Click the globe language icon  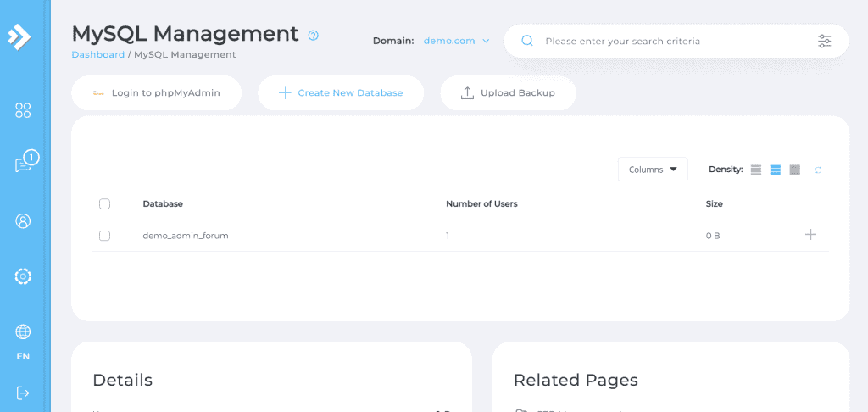tap(23, 331)
